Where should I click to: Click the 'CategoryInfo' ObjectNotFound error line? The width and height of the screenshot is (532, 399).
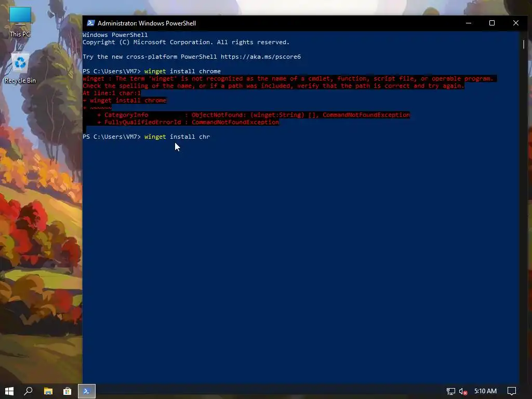(x=254, y=115)
